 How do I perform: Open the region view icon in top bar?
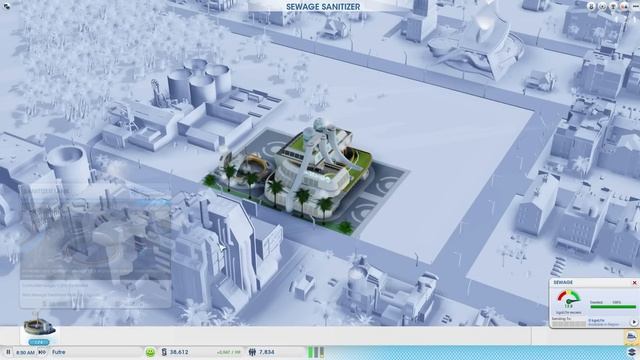(603, 6)
